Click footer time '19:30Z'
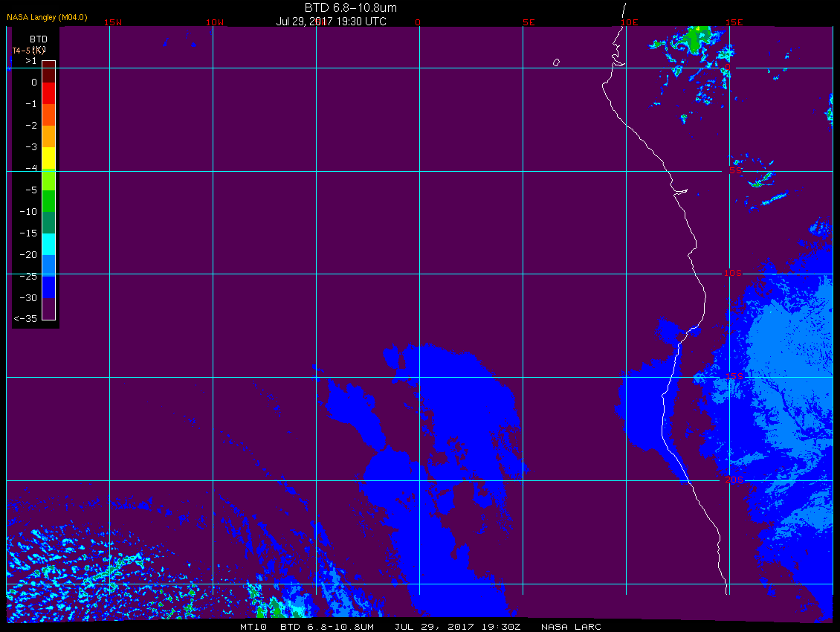The height and width of the screenshot is (632, 840). pyautogui.click(x=500, y=627)
